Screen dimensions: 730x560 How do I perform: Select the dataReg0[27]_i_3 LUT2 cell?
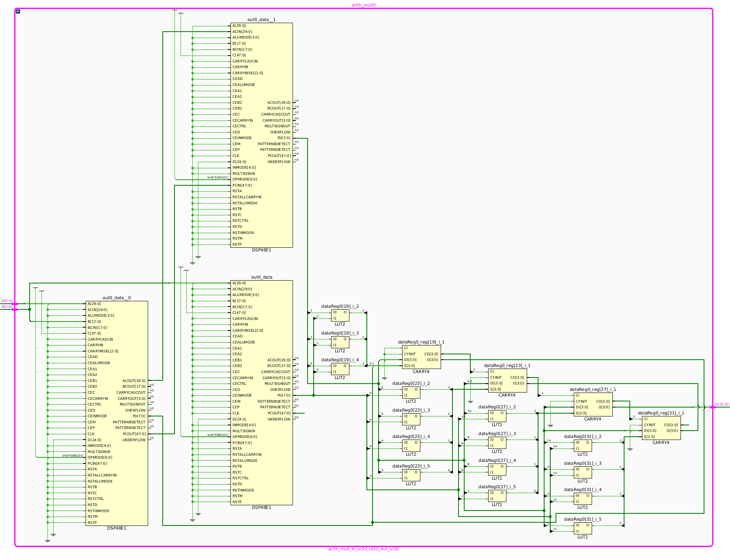[x=497, y=443]
